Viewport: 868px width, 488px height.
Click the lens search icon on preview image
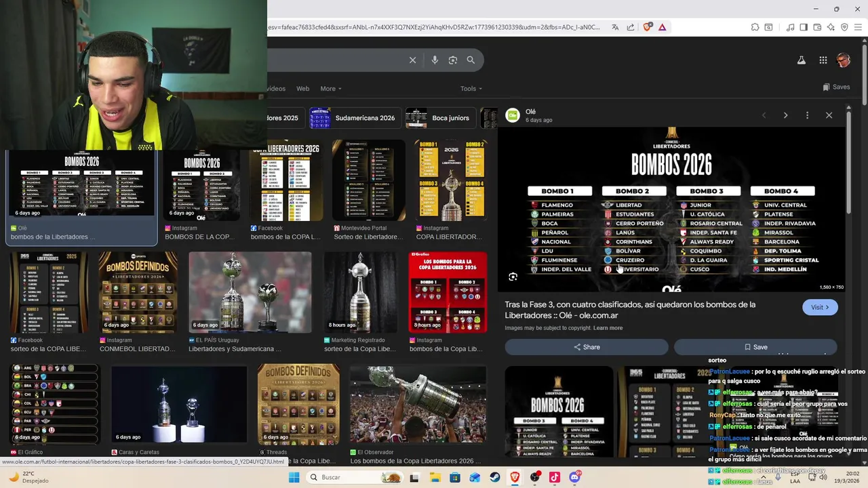click(x=513, y=277)
